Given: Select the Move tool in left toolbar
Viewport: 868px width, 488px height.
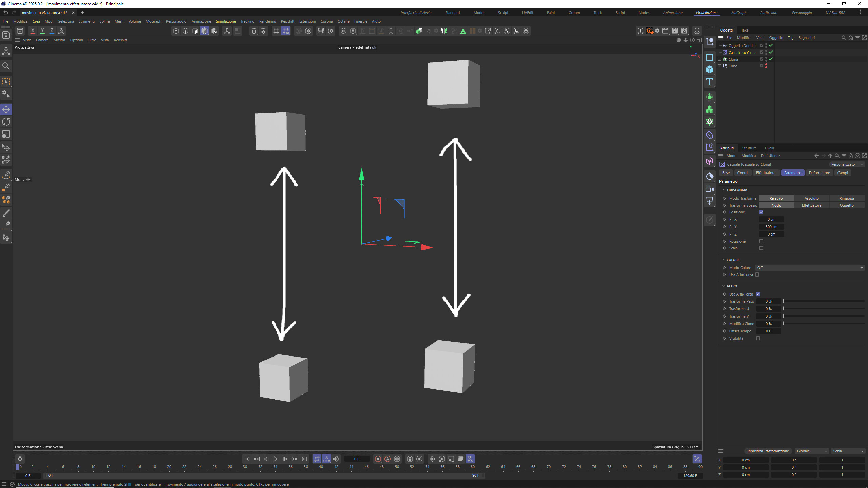Looking at the screenshot, I should tap(6, 109).
